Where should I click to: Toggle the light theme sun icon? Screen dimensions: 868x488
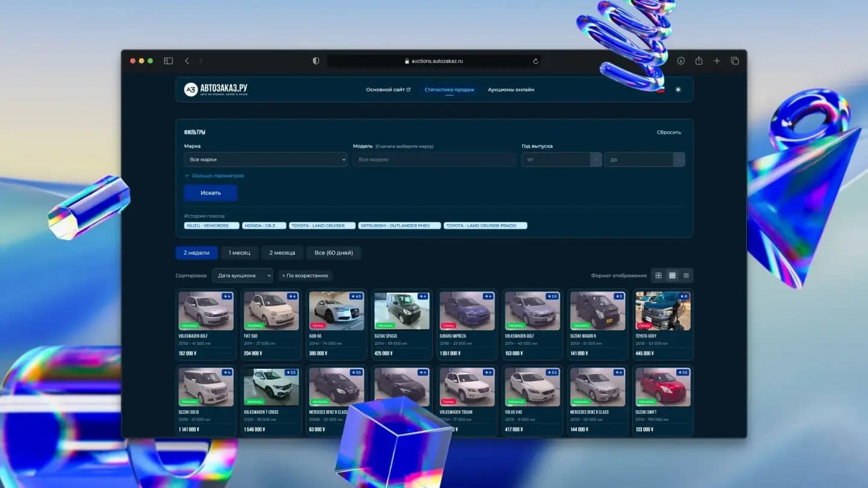coord(678,89)
